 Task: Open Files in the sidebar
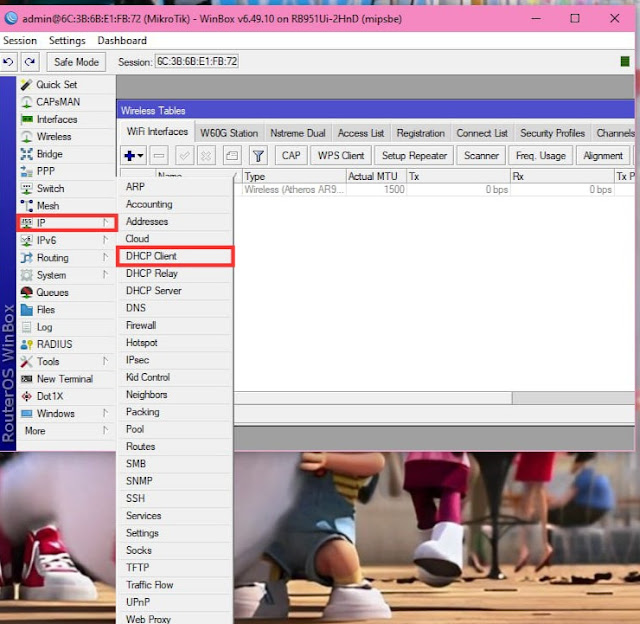tap(66, 310)
